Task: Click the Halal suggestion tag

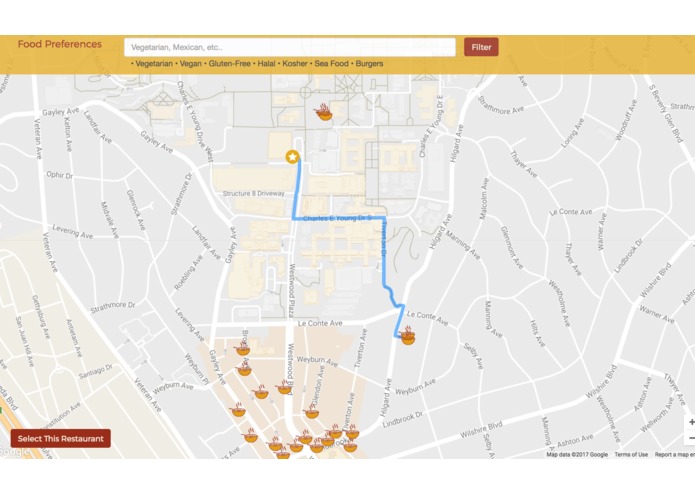Action: pyautogui.click(x=266, y=64)
